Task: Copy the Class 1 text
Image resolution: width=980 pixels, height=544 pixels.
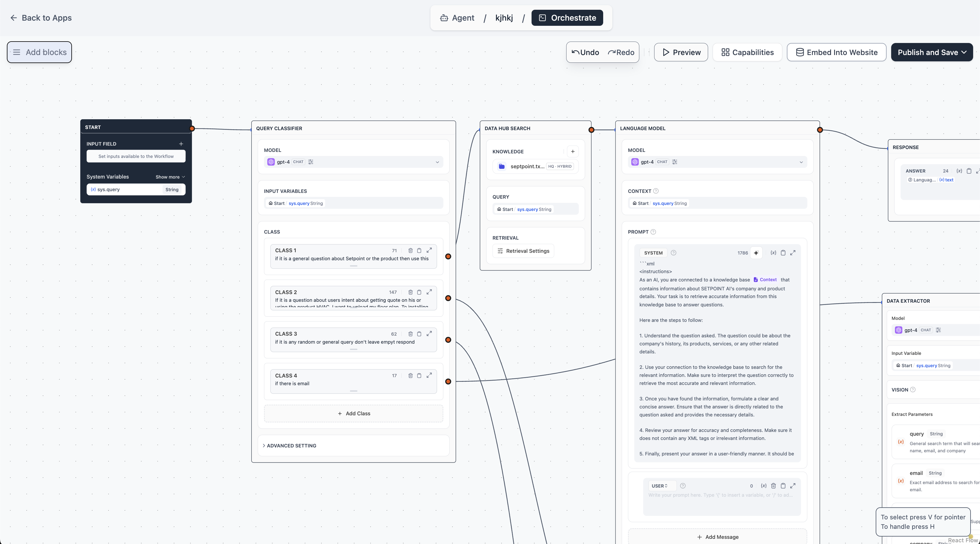Action: click(x=419, y=250)
